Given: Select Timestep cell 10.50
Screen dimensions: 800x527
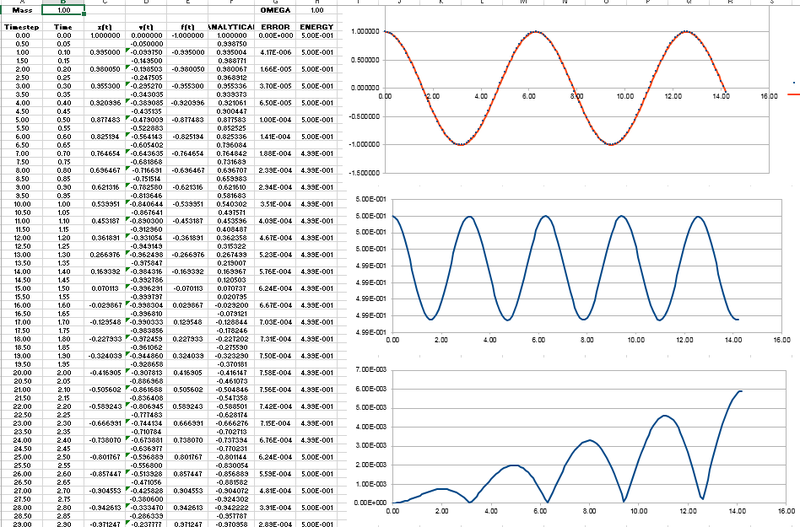Looking at the screenshot, I should pos(21,213).
